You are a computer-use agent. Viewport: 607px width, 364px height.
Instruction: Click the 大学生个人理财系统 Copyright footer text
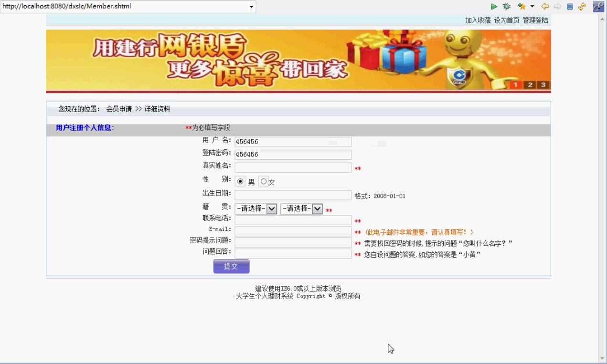click(298, 296)
